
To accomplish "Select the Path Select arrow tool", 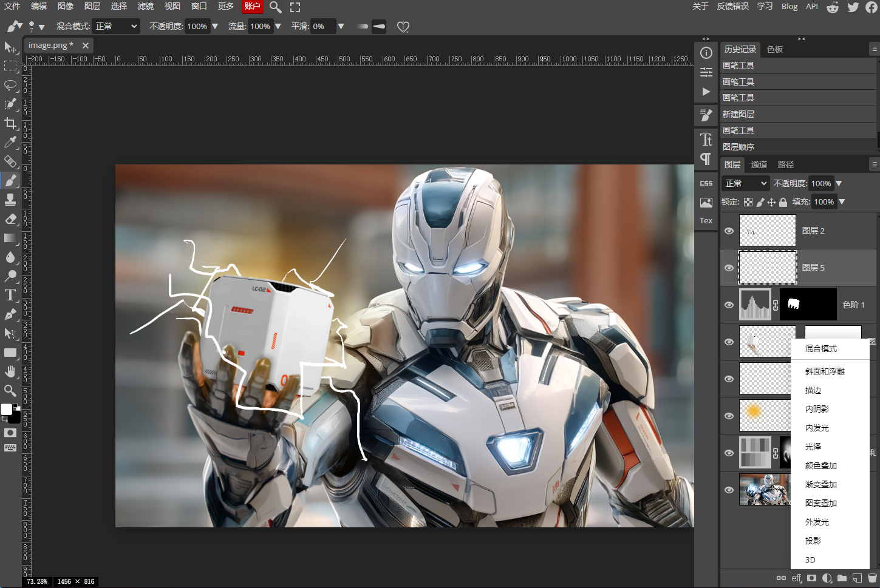I will coord(10,334).
